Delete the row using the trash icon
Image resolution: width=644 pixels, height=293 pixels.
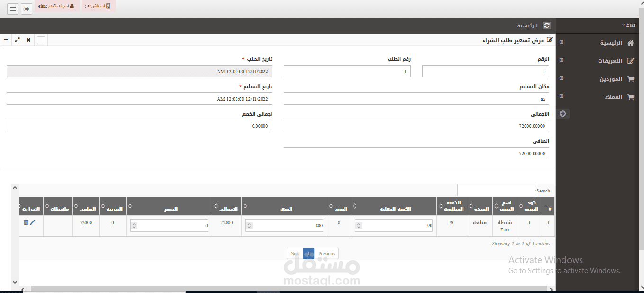pos(26,222)
